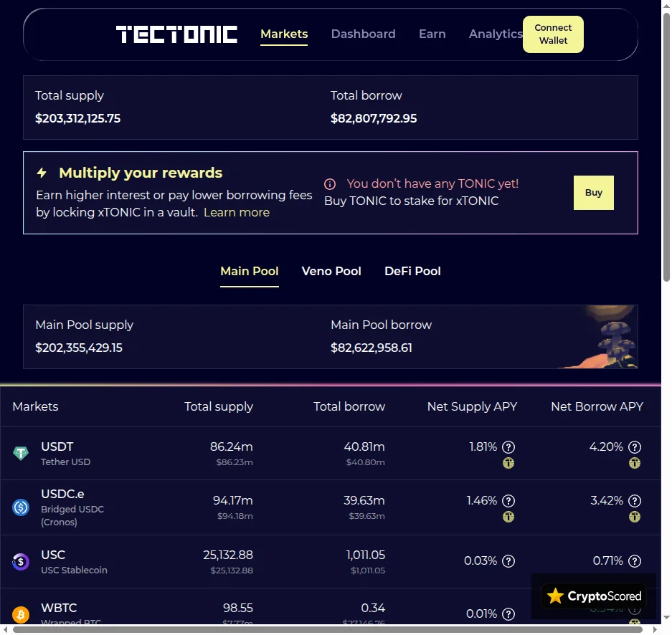Select the Main Pool tab

(250, 271)
